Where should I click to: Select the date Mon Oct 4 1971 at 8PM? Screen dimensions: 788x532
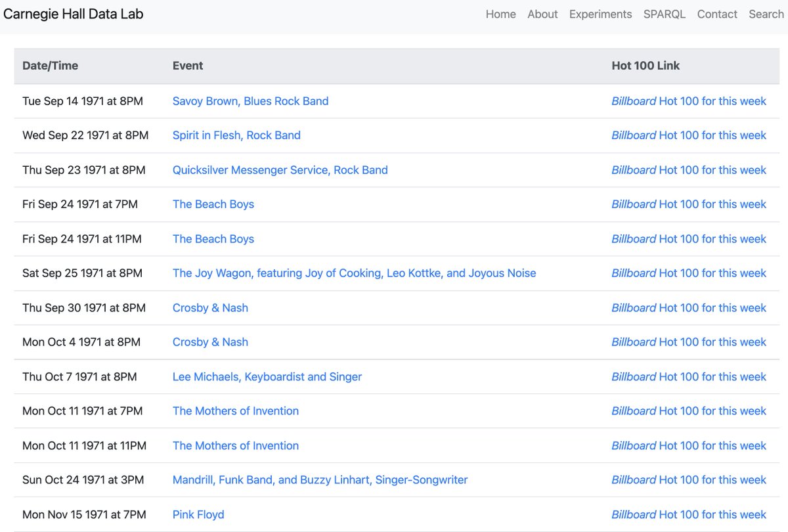point(81,342)
